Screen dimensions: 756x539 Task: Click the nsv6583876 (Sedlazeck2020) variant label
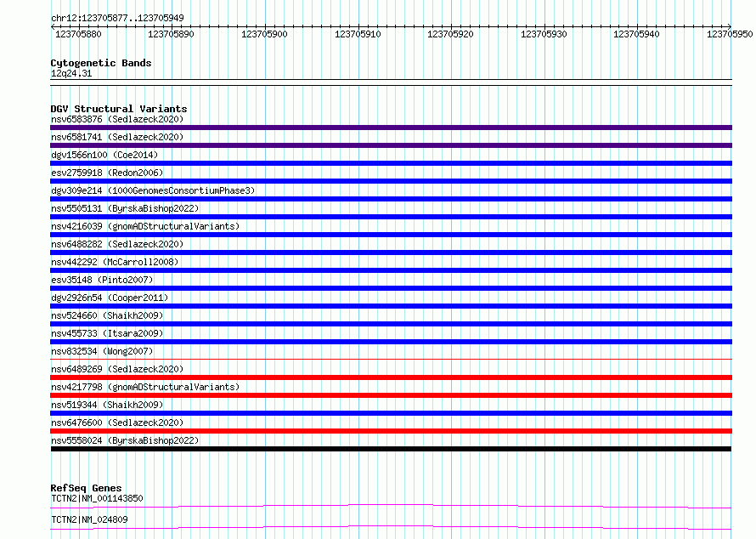[117, 119]
